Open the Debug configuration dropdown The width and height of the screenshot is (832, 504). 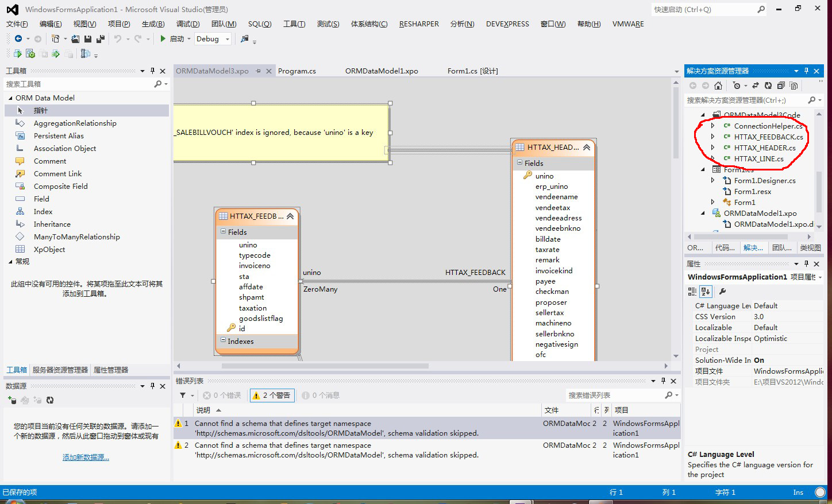coord(228,39)
